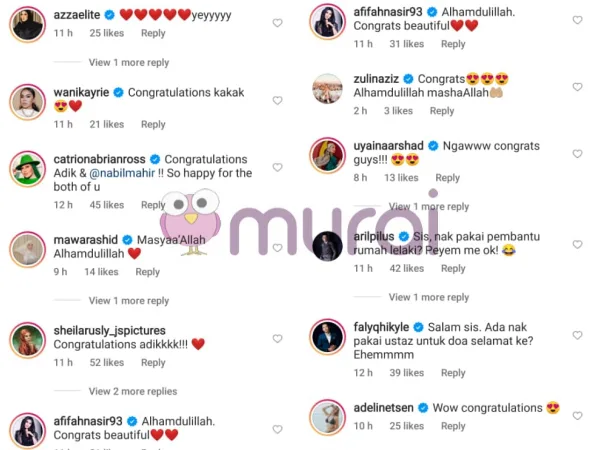
Task: Open catrionabrianross username profile
Action: [99, 159]
